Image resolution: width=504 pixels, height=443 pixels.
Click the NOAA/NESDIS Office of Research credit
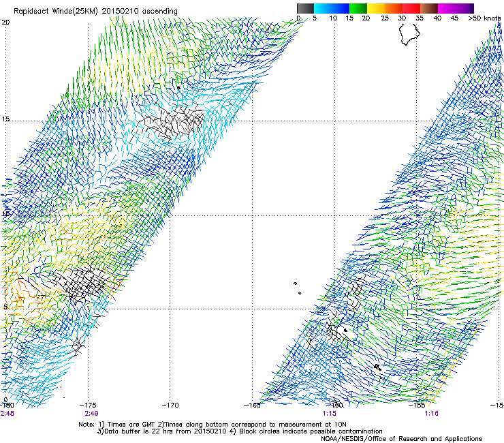(x=401, y=438)
